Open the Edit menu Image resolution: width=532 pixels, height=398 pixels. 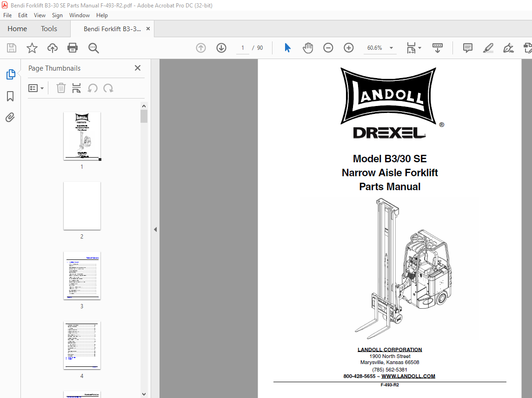pyautogui.click(x=23, y=15)
